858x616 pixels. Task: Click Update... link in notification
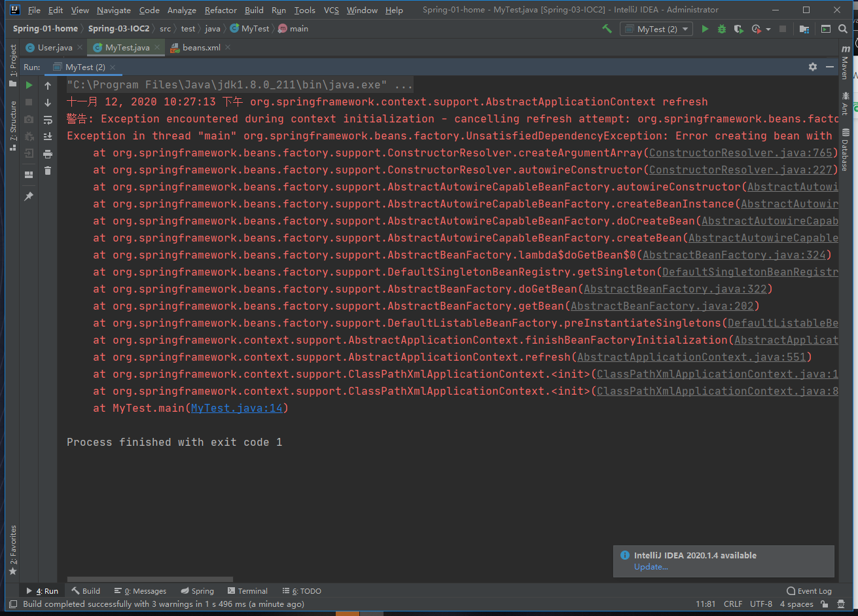[651, 567]
